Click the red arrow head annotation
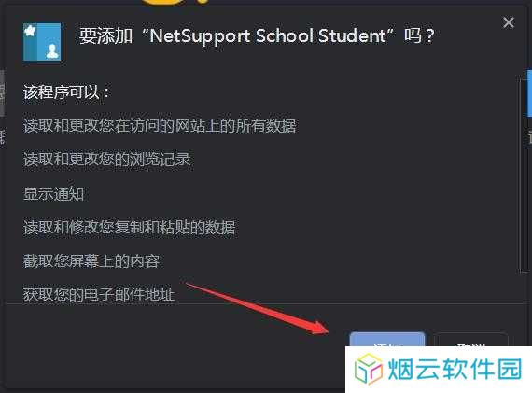Screen dimensions: 532x393 click(x=317, y=327)
